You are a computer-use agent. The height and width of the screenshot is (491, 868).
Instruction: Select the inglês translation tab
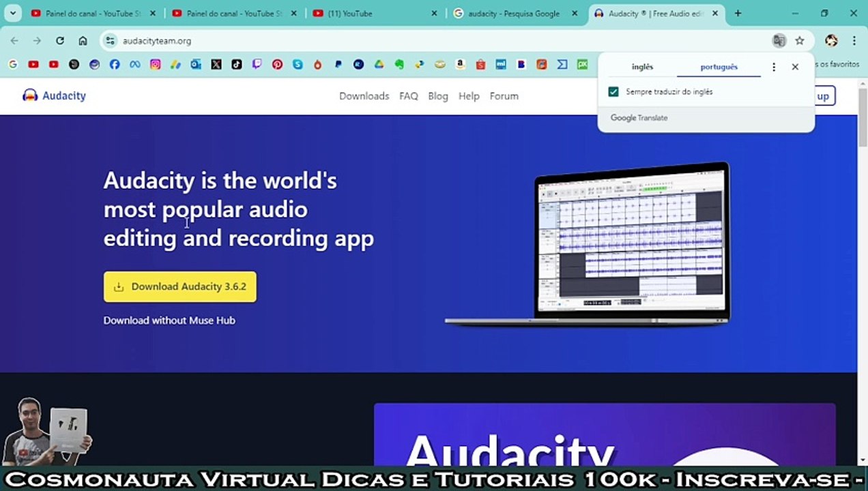[642, 67]
